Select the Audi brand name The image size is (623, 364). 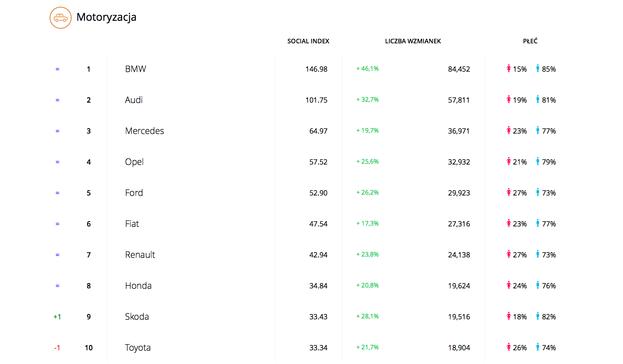[134, 100]
